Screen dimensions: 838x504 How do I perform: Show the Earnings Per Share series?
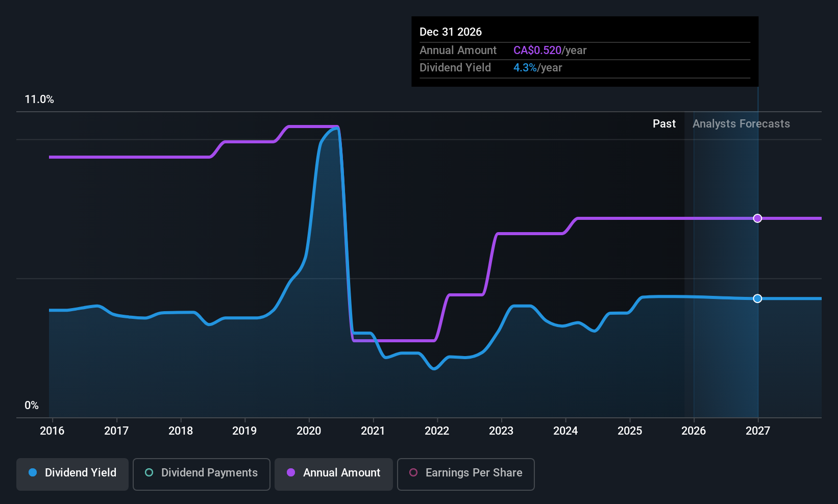pyautogui.click(x=465, y=474)
